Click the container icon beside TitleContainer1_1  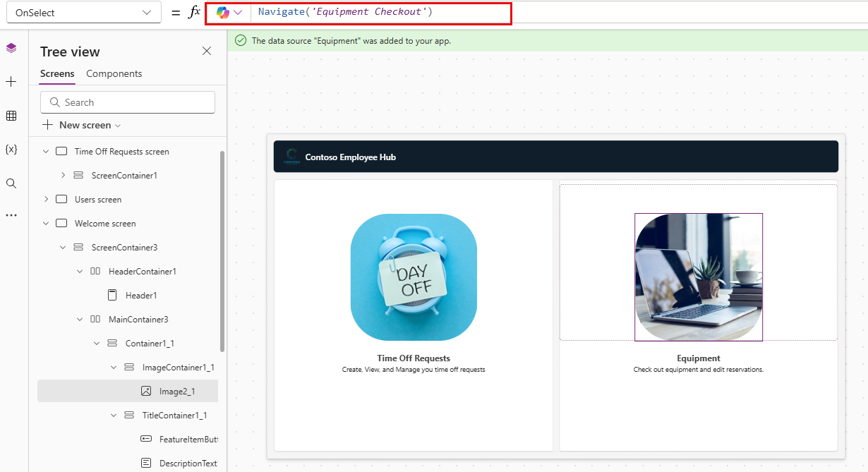129,416
